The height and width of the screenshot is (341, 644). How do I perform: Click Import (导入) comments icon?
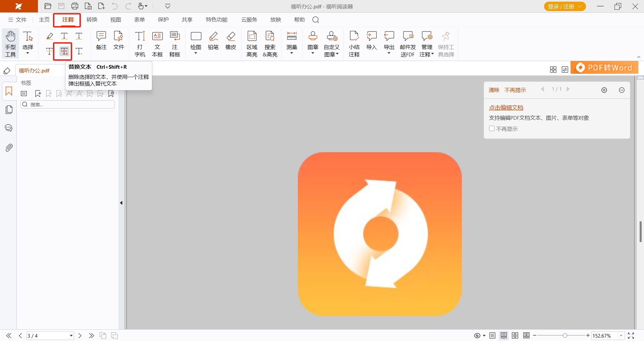[x=371, y=41]
